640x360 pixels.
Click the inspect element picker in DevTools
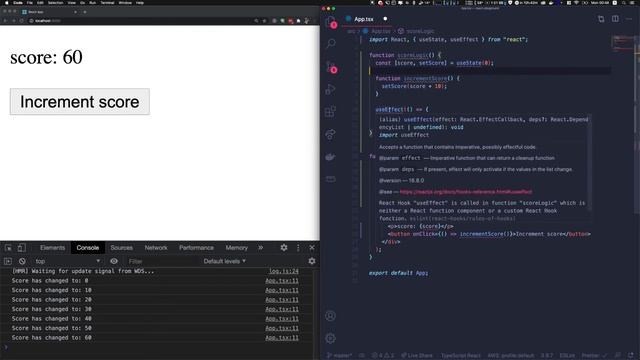pyautogui.click(x=8, y=247)
